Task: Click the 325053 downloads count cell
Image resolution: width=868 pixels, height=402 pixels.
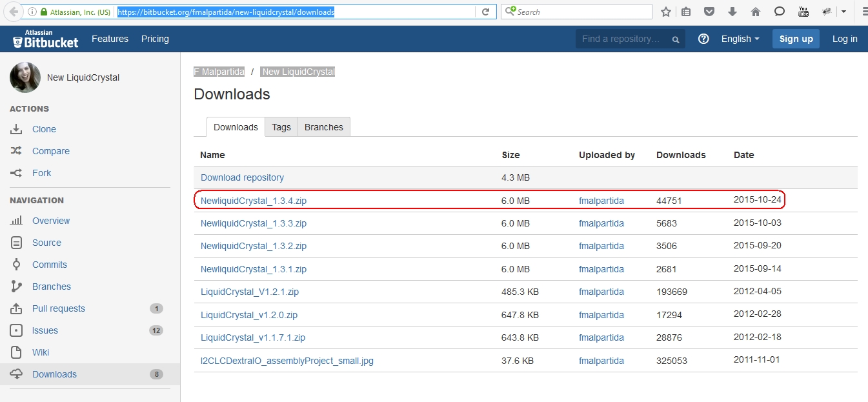Action: point(672,361)
